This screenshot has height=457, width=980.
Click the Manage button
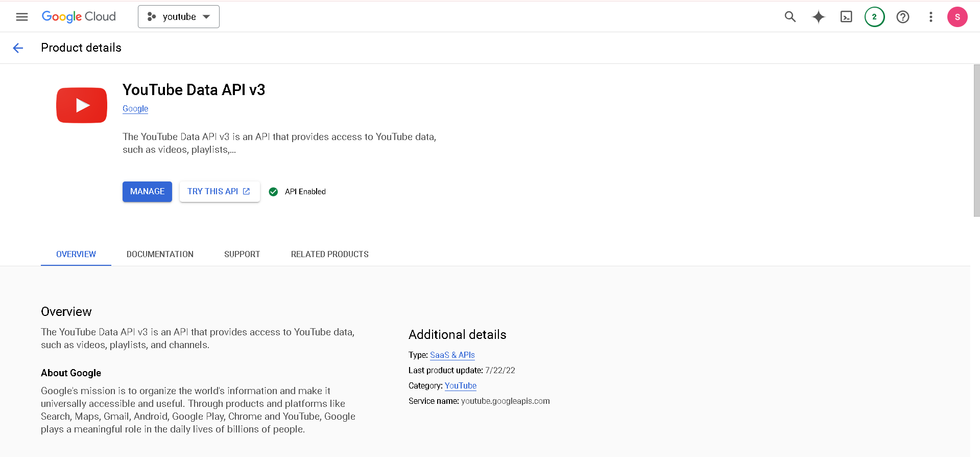tap(147, 192)
